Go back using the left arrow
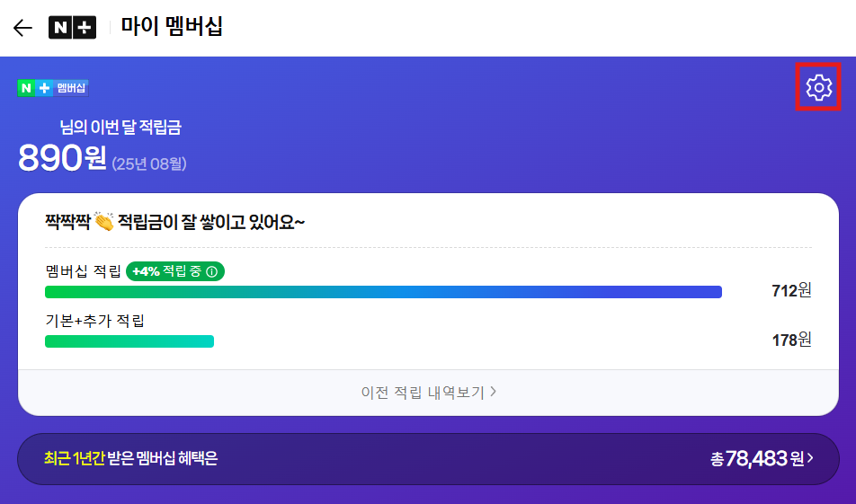The height and width of the screenshot is (504, 856). pos(23,27)
